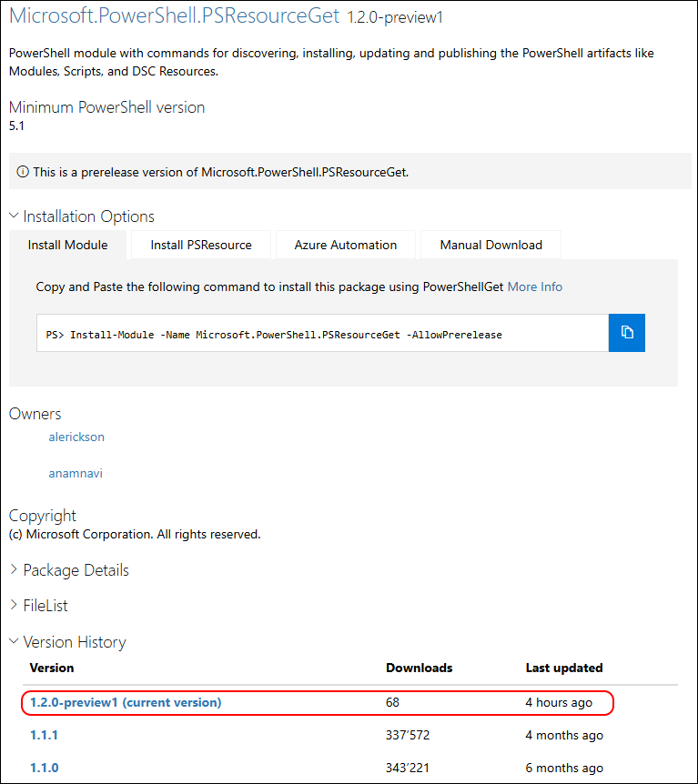Click the 5.1 minimum version value
This screenshot has height=784, width=698.
[16, 126]
